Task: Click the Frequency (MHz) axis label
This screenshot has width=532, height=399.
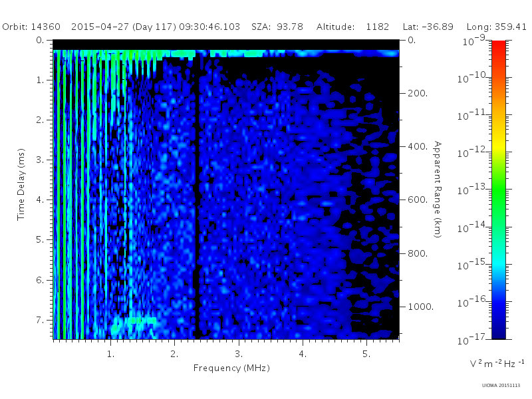Action: tap(231, 368)
